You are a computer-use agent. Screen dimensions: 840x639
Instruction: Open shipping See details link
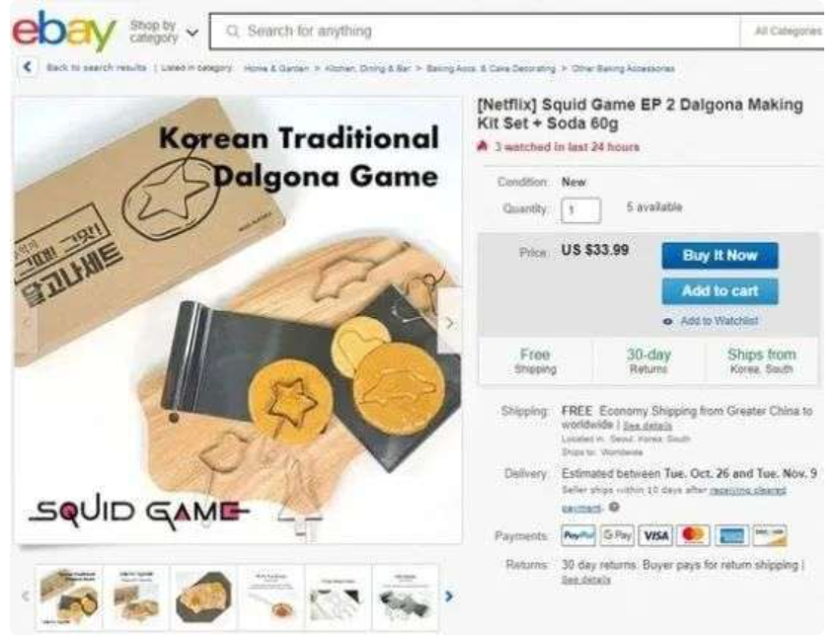[x=648, y=426]
